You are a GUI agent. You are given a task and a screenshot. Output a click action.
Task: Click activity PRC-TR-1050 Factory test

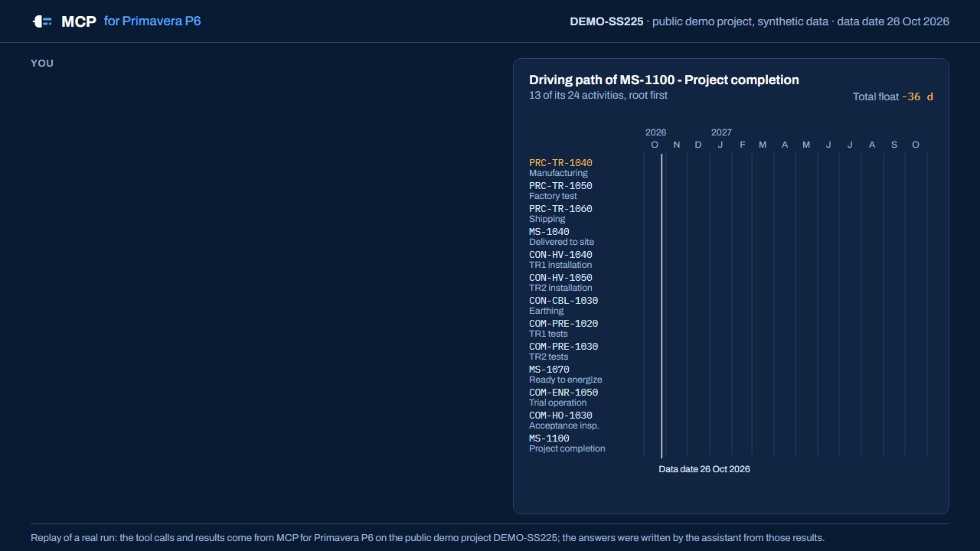(x=560, y=191)
